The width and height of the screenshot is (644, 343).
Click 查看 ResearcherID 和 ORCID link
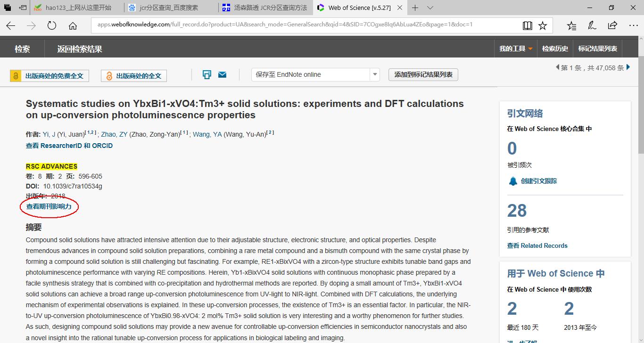(69, 146)
